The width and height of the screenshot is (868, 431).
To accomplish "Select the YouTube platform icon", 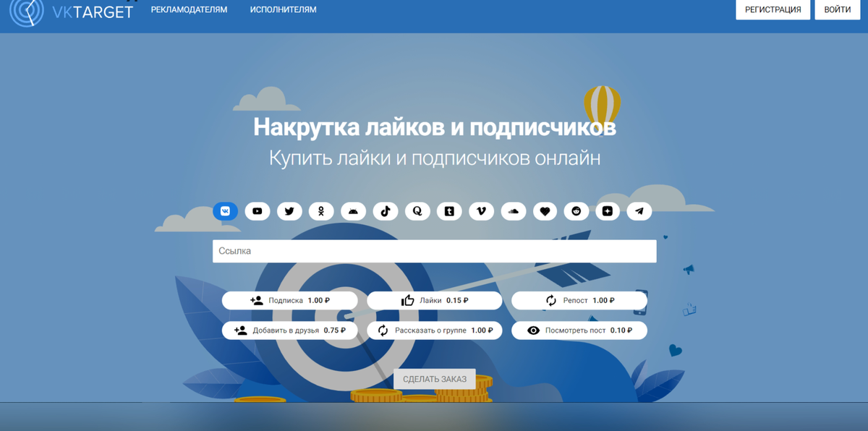I will click(x=258, y=211).
